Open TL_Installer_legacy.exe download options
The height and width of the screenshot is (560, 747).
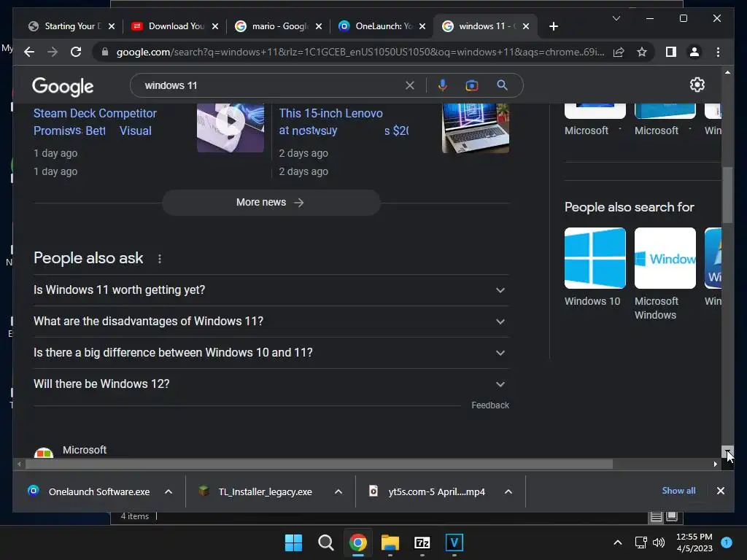pyautogui.click(x=338, y=492)
